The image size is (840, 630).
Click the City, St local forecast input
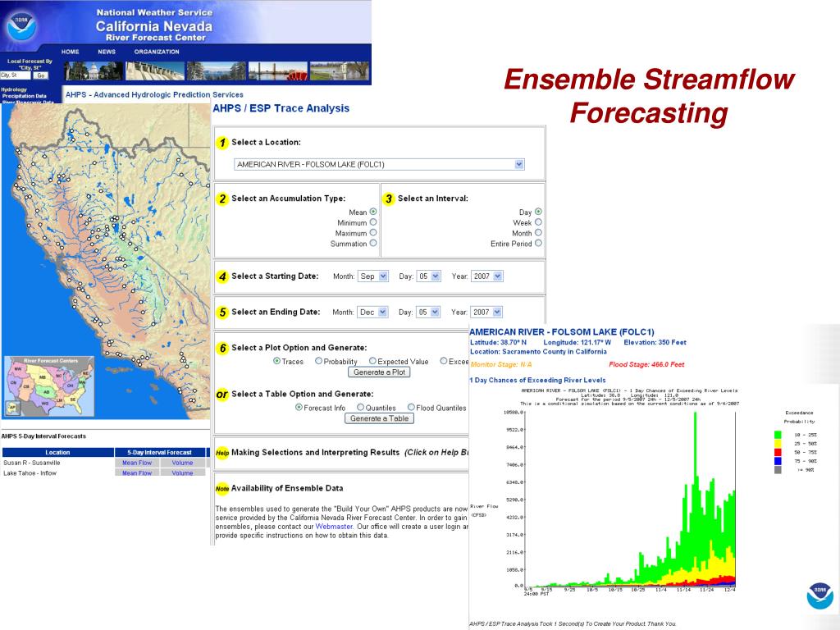click(x=16, y=75)
